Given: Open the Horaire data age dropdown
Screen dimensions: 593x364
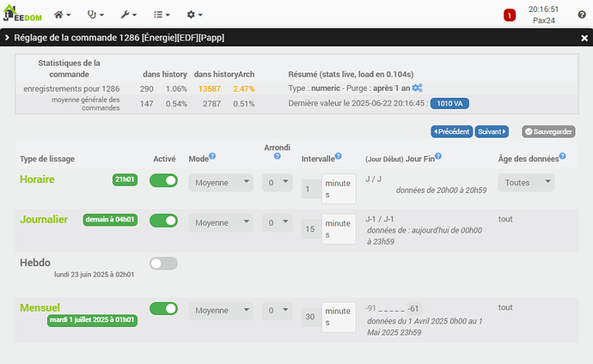Looking at the screenshot, I should coord(525,183).
